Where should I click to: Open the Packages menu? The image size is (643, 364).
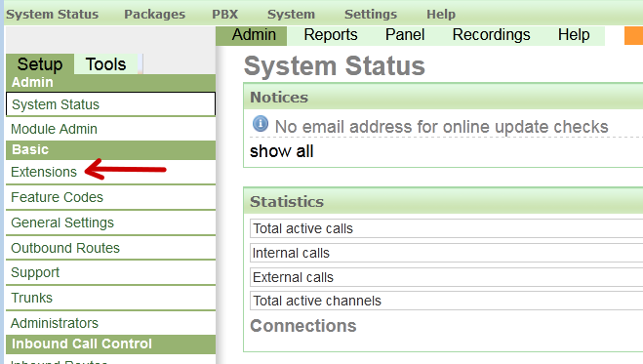pyautogui.click(x=154, y=15)
